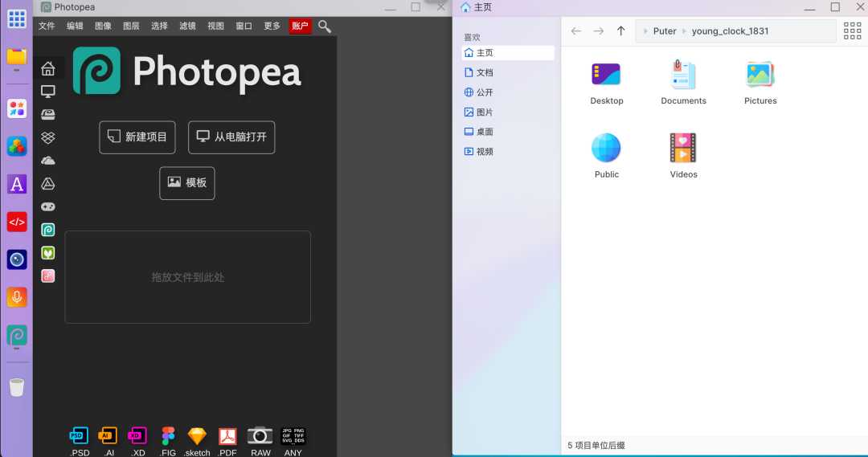Select 图片 in file manager sidebar

[x=508, y=112]
